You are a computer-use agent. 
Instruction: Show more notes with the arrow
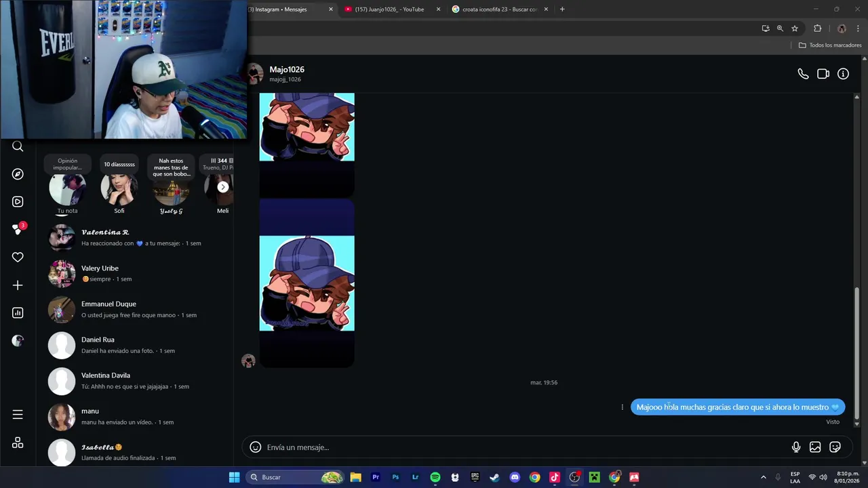[223, 187]
